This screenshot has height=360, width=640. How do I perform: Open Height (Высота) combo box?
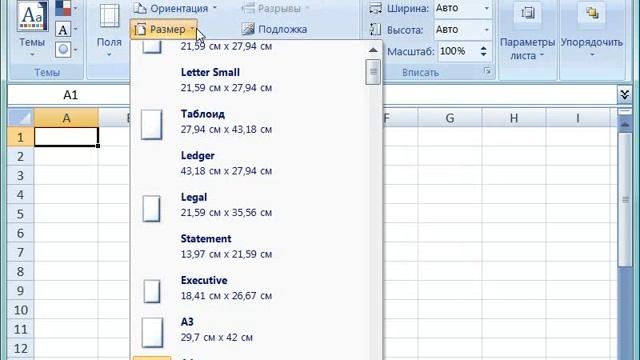coord(463,29)
